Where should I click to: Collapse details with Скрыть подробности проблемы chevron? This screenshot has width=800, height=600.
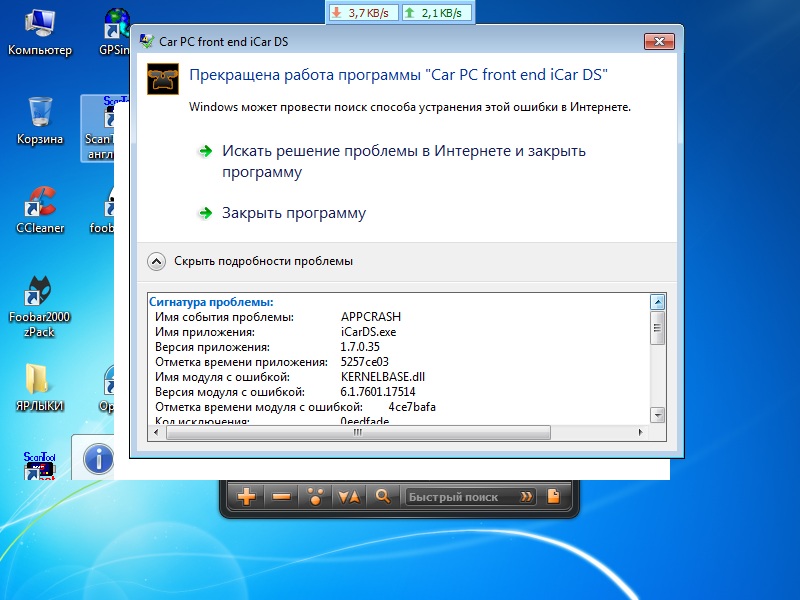tap(156, 261)
